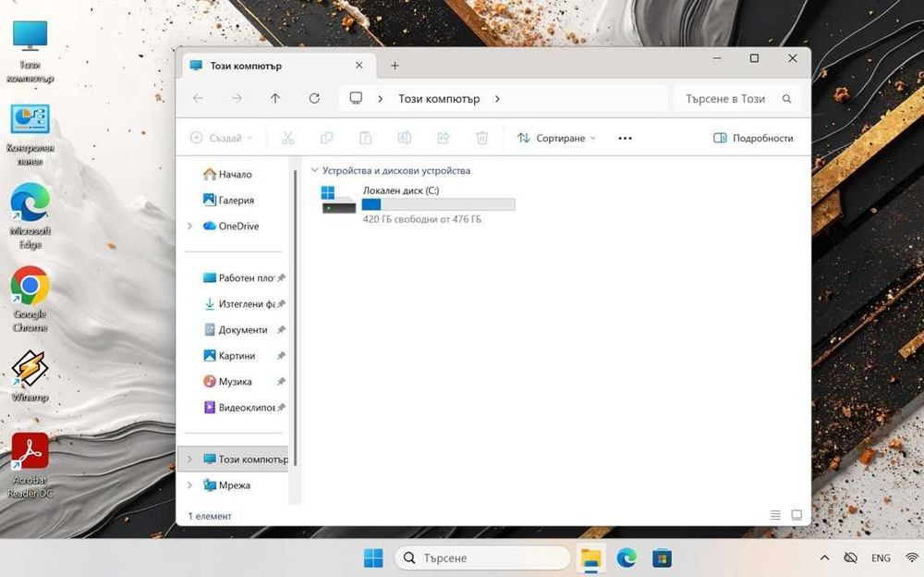Expand 'Този компютър' in navigation pane
The width and height of the screenshot is (924, 577).
tap(189, 459)
